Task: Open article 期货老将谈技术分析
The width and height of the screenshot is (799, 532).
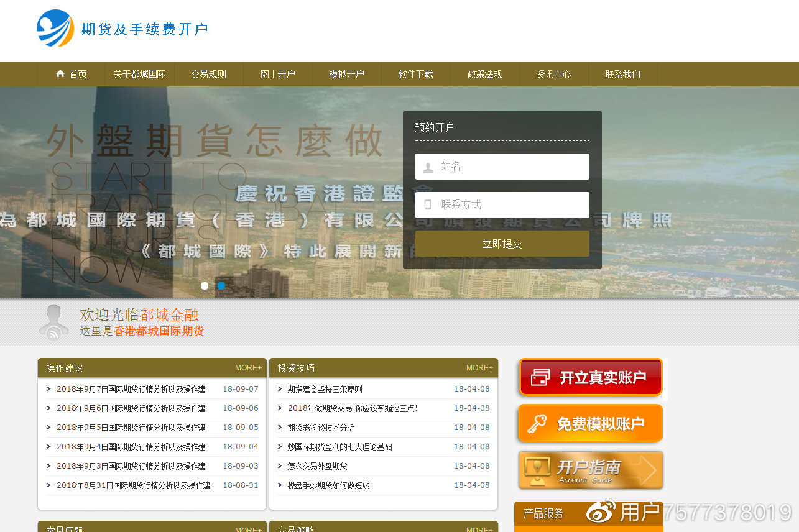Action: pyautogui.click(x=321, y=428)
